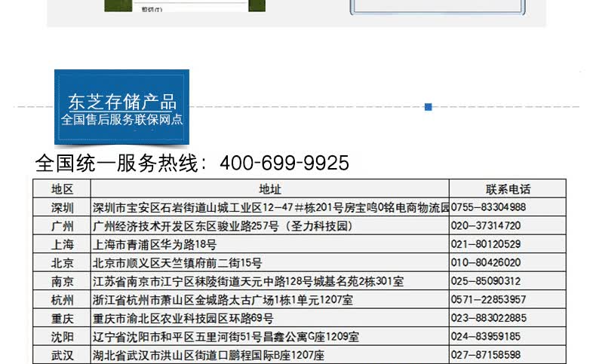Select the 杭州 region cell
This screenshot has height=364, width=596.
[62, 300]
